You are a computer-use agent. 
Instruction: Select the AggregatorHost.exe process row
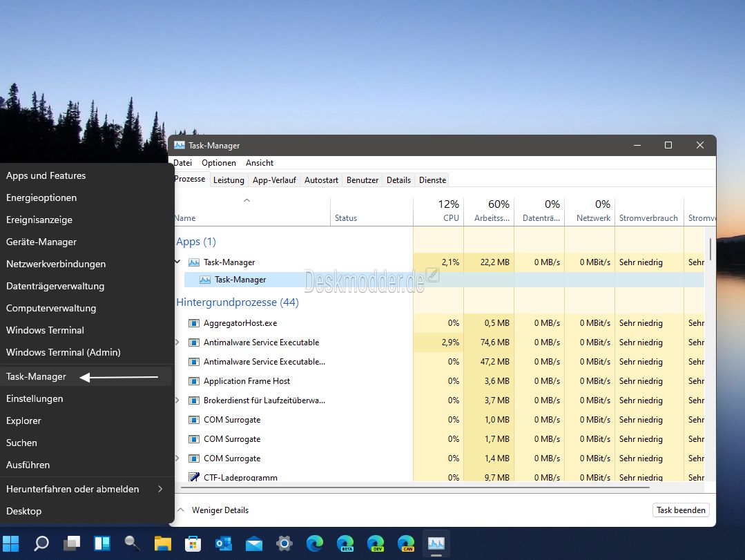[x=440, y=323]
